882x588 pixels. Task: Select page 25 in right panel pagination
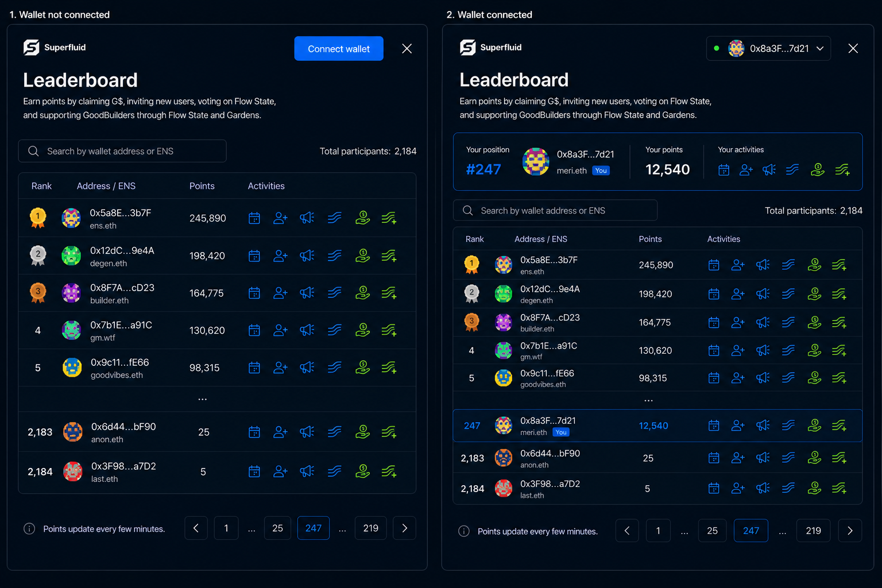pos(712,531)
